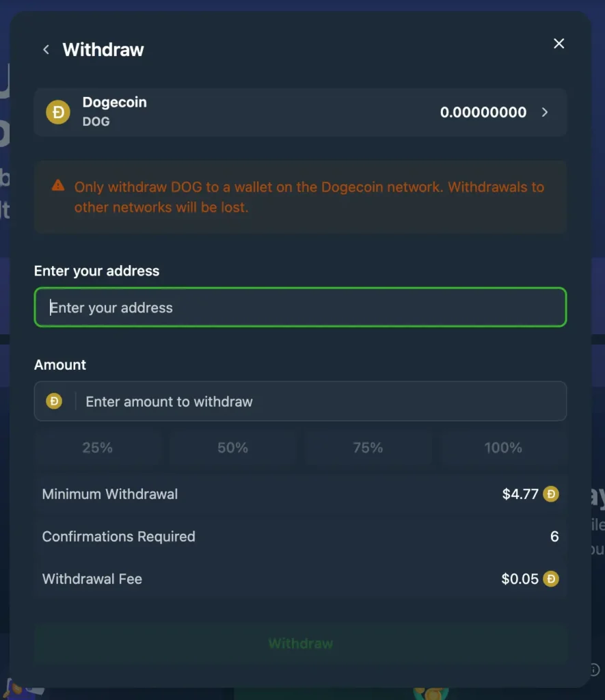Click the DOG coin icon in amount field

coord(54,401)
